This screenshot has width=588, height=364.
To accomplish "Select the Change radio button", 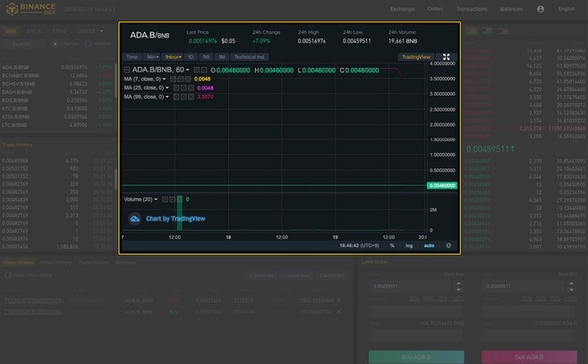I will pos(55,44).
